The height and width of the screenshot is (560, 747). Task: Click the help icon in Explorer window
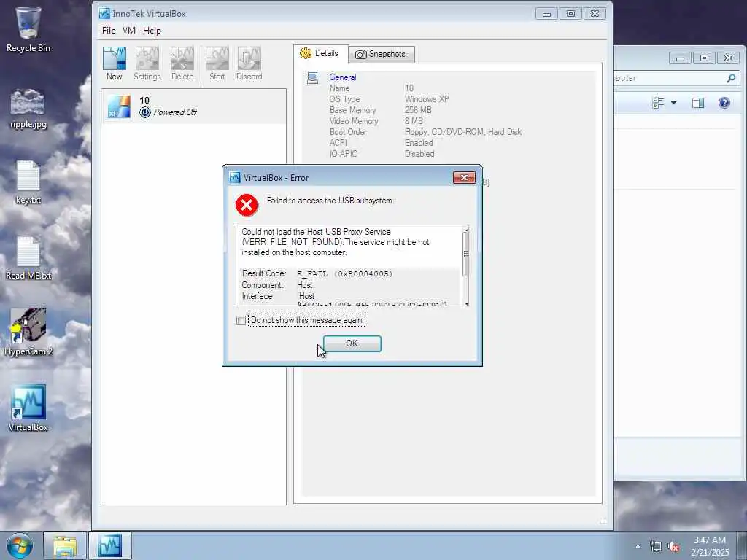(x=724, y=103)
